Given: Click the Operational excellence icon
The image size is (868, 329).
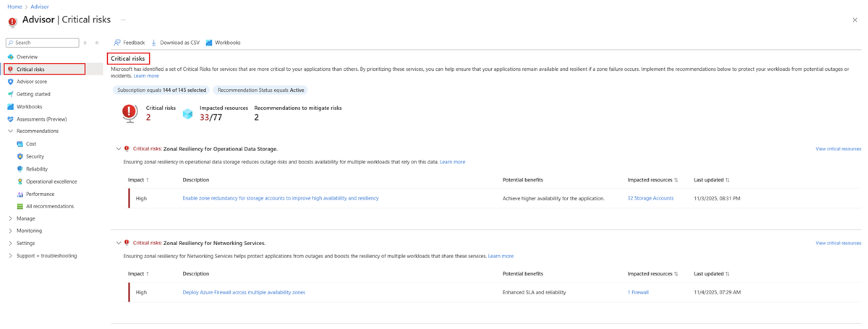Looking at the screenshot, I should [20, 181].
